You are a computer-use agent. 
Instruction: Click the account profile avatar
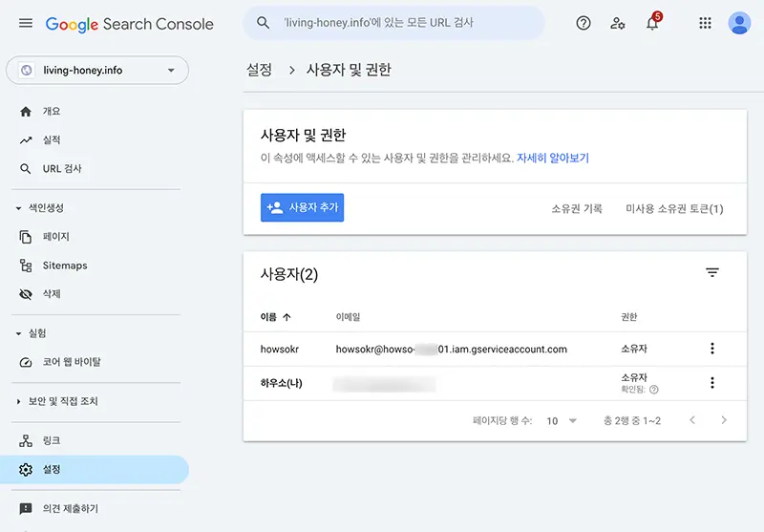point(739,23)
